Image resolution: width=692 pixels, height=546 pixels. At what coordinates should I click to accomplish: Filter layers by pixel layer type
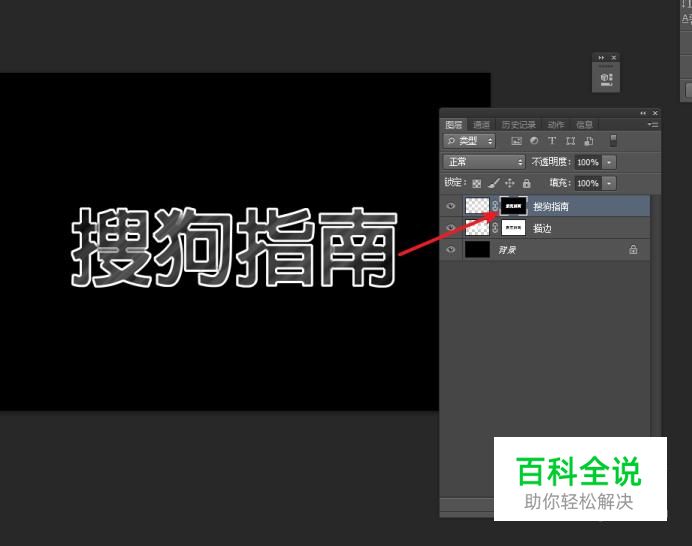pos(516,141)
